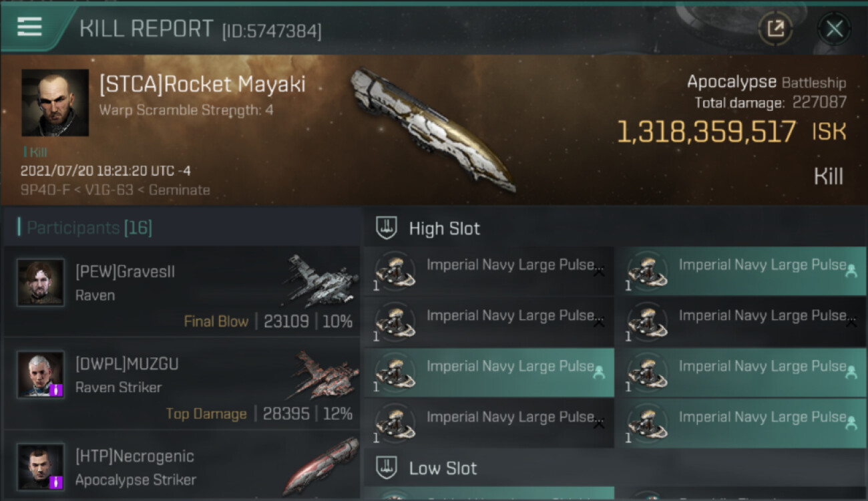Image resolution: width=868 pixels, height=501 pixels.
Task: View Necrogenic's pilot portrait
Action: [41, 466]
